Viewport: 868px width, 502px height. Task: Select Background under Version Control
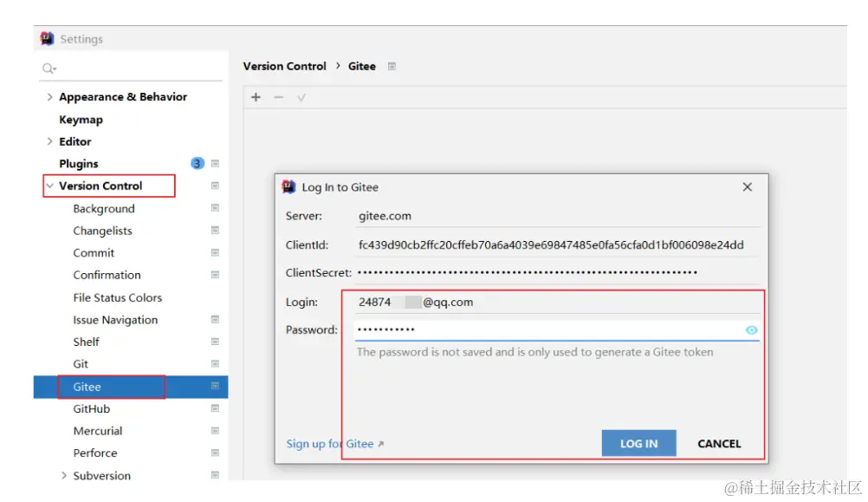click(104, 209)
